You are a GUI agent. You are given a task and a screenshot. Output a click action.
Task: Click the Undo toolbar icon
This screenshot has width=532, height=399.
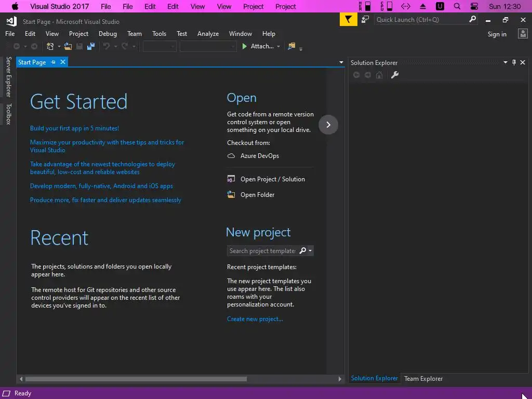pyautogui.click(x=107, y=46)
